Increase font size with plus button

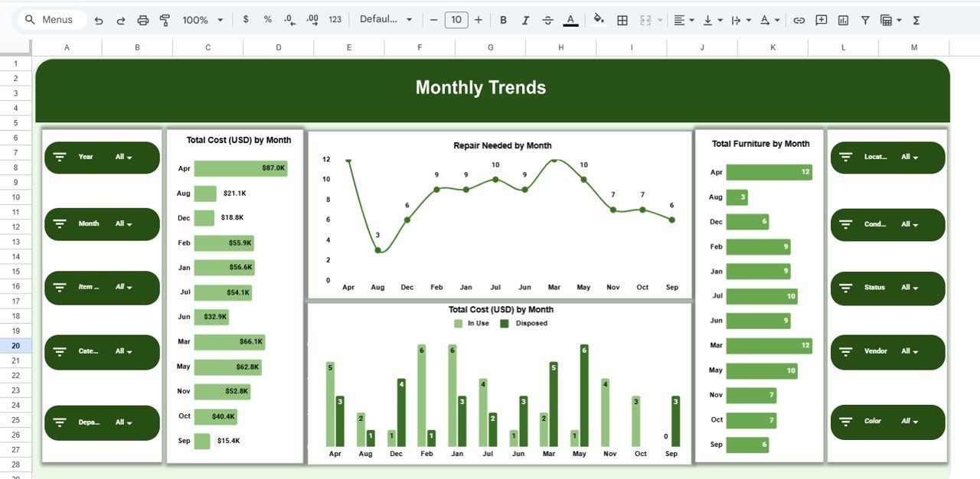click(x=479, y=20)
